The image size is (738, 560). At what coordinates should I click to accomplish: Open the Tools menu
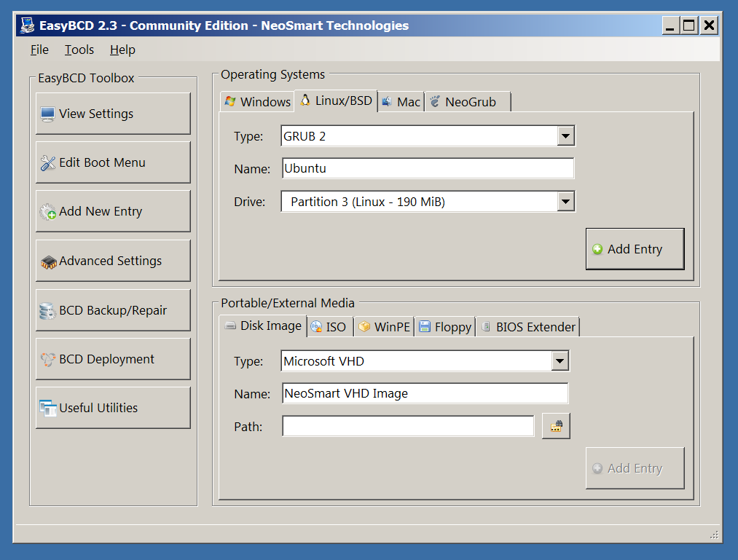(79, 50)
